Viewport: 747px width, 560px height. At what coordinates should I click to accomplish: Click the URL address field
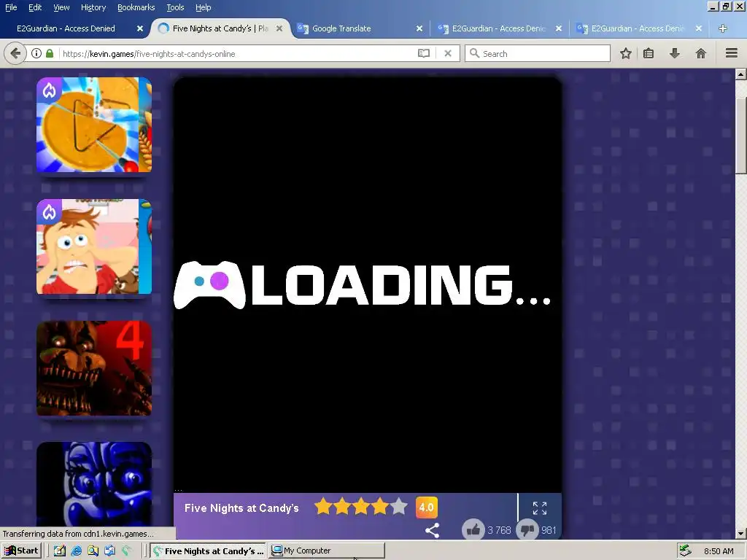(237, 53)
